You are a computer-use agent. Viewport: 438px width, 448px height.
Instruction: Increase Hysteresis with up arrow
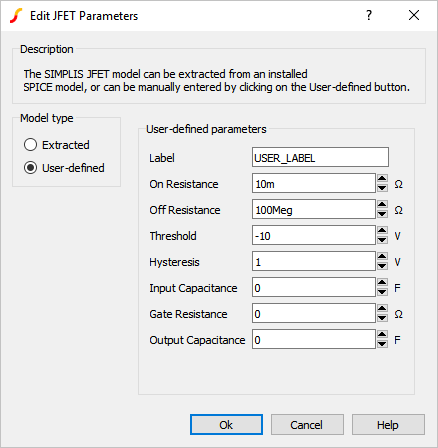click(382, 256)
